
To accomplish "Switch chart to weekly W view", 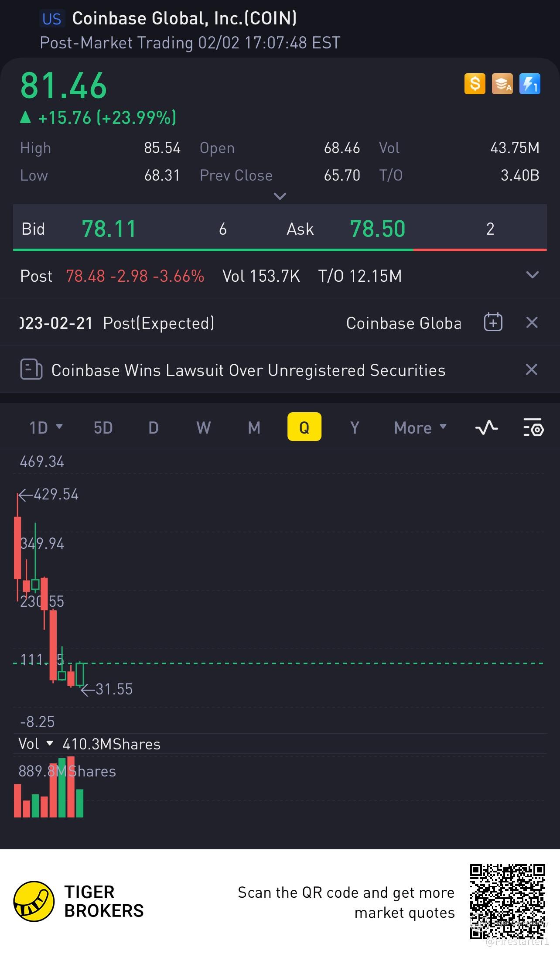I will pos(203,427).
